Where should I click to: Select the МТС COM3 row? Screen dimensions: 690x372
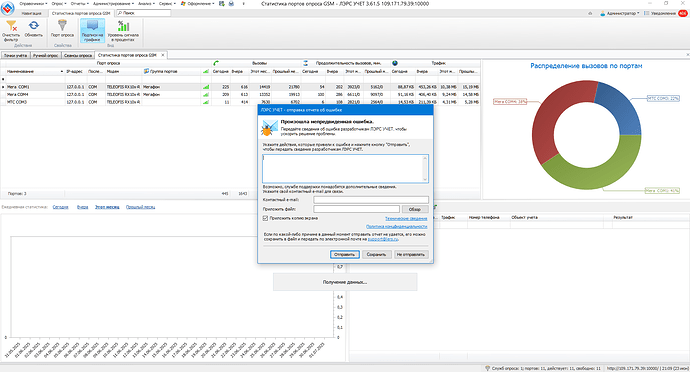point(240,102)
